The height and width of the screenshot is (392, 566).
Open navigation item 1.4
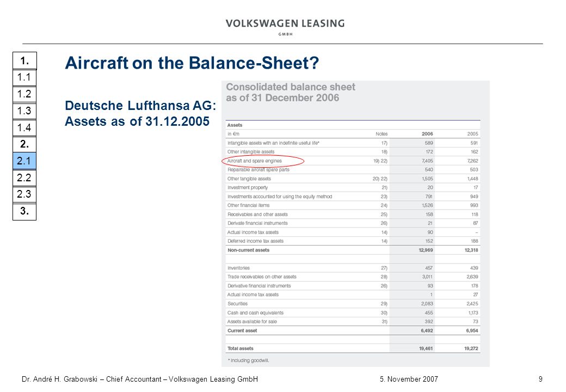point(24,128)
